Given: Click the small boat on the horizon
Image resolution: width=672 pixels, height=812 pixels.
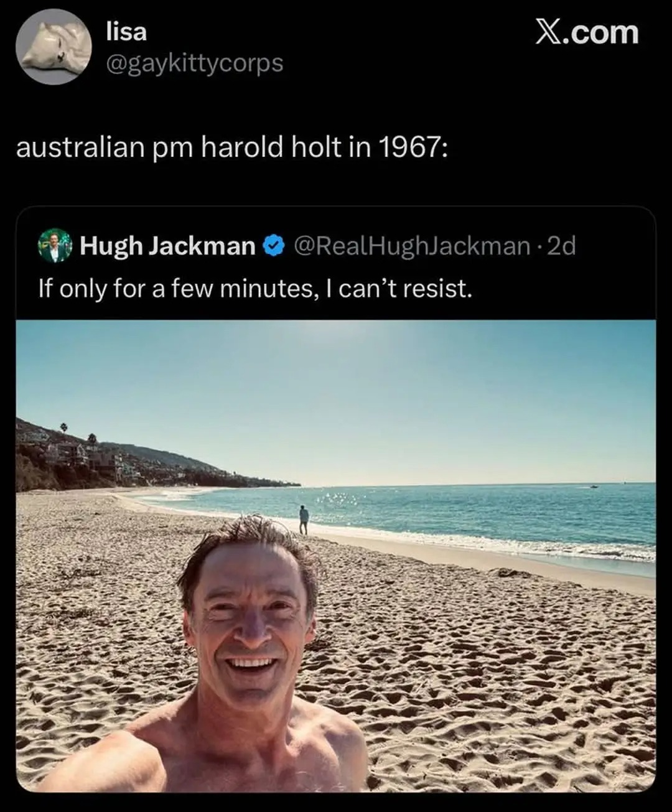Looking at the screenshot, I should 594,486.
